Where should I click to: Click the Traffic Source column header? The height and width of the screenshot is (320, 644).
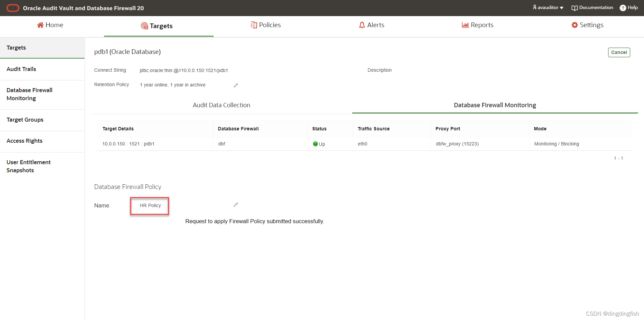point(374,129)
